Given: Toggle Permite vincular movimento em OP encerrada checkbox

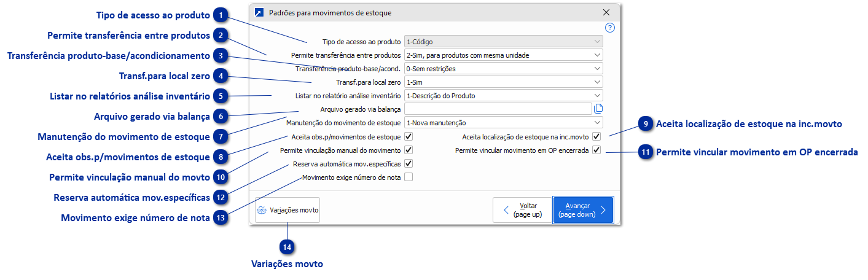Looking at the screenshot, I should click(596, 150).
